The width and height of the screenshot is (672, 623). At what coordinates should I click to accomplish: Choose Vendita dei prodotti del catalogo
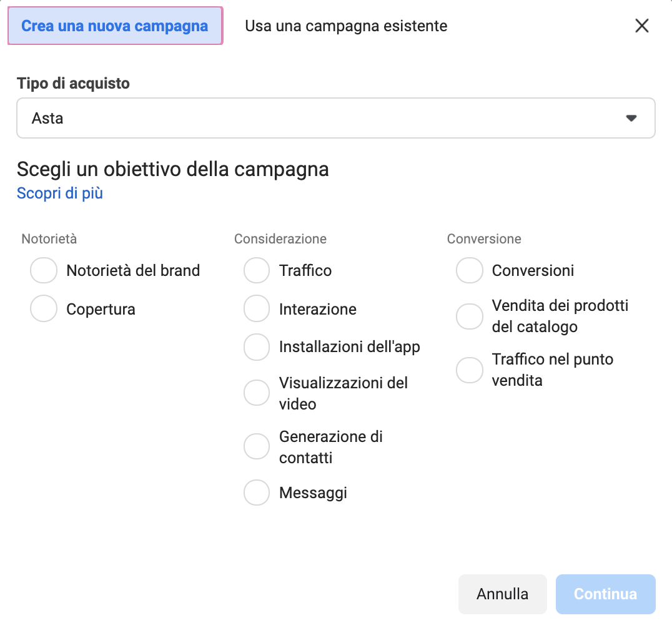469,316
